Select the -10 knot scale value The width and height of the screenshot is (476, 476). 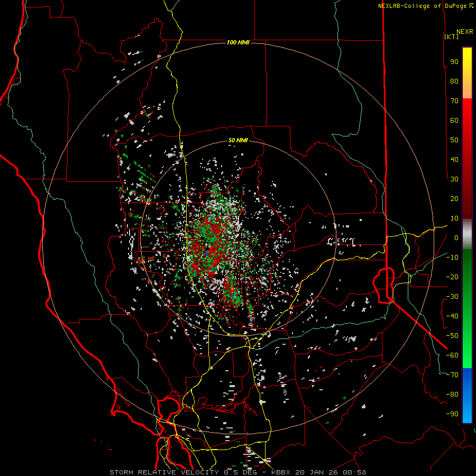(x=452, y=258)
